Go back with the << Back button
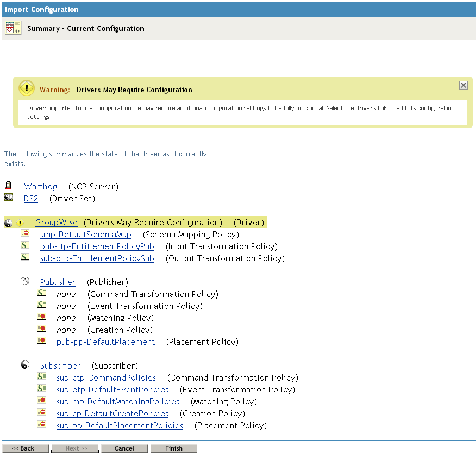This screenshot has height=456, width=476. pos(26,448)
